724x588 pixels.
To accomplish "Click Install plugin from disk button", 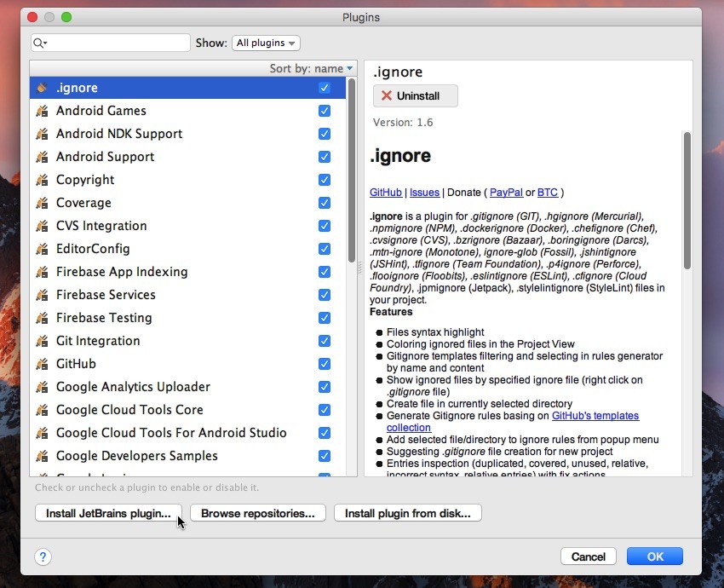I will click(408, 513).
